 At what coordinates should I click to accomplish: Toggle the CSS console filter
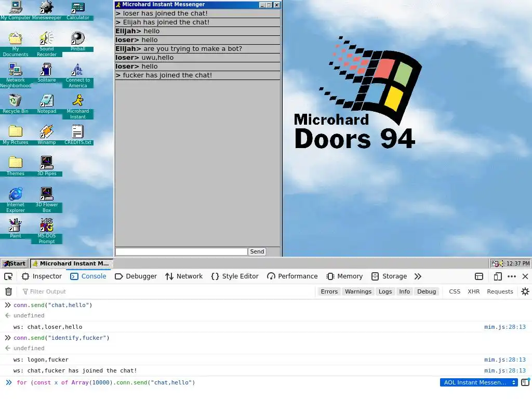454,291
